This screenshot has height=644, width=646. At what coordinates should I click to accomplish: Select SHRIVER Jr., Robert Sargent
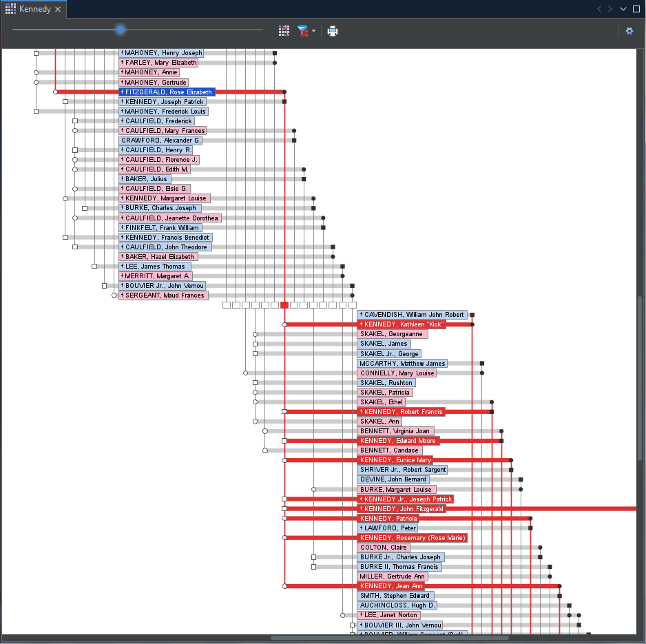(x=402, y=470)
